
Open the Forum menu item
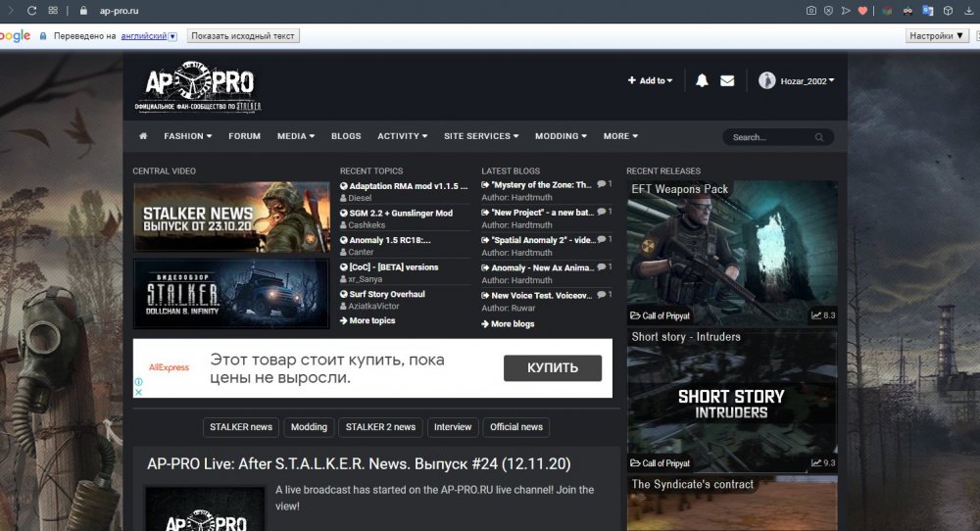[244, 136]
